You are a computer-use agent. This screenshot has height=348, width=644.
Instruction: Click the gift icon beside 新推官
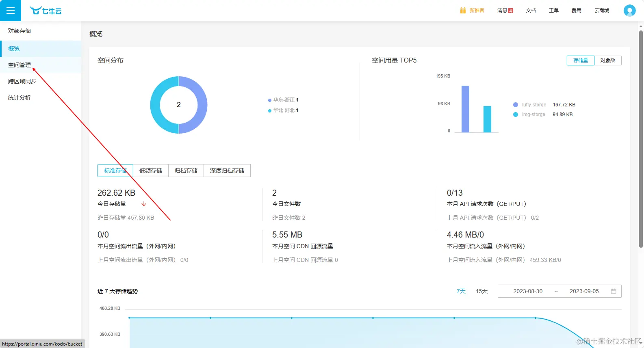click(x=463, y=11)
